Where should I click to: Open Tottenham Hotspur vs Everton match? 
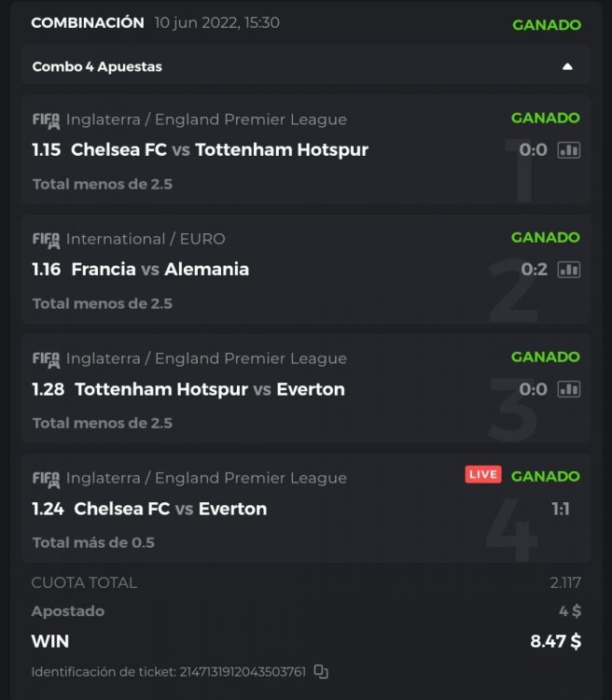coord(209,388)
